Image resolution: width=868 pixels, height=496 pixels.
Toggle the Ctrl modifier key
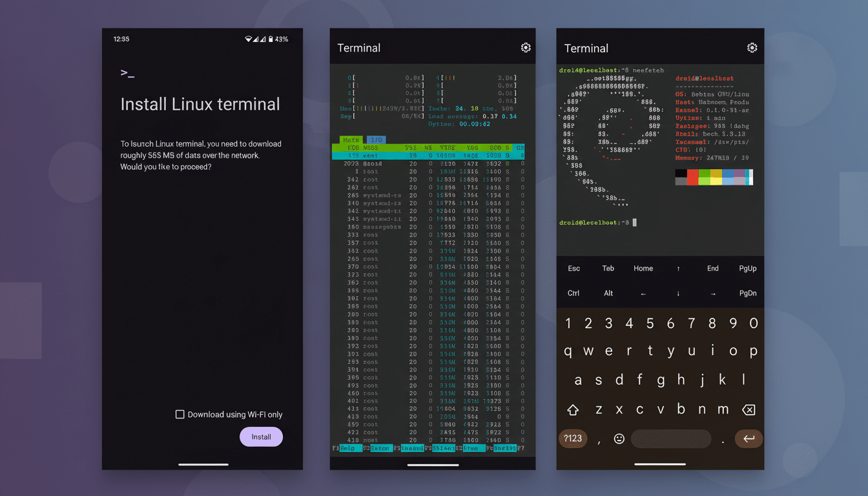[573, 293]
